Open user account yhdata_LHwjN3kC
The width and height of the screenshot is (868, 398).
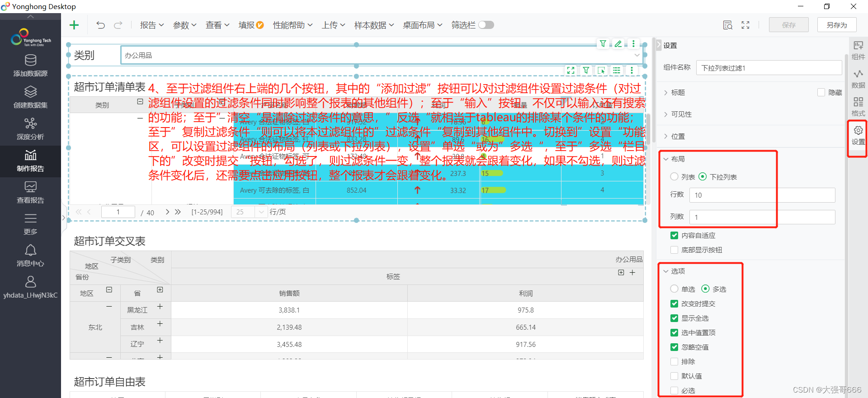(30, 288)
